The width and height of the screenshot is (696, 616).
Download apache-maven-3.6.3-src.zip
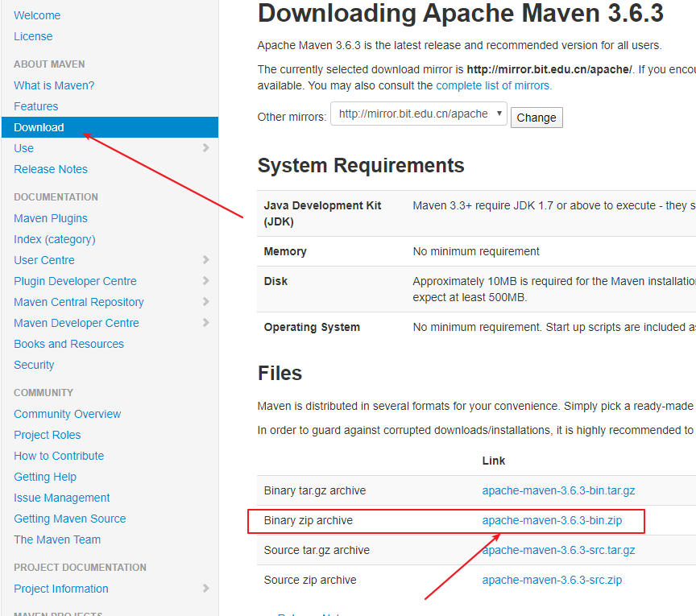tap(552, 580)
